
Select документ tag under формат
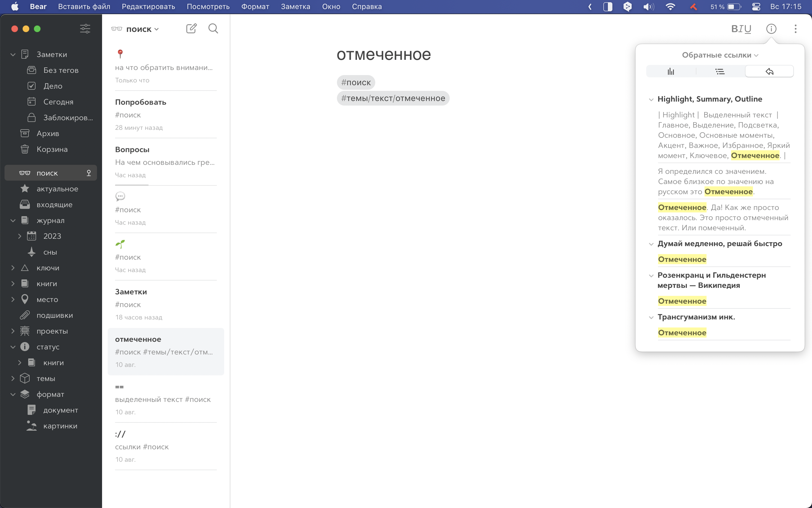click(x=51, y=410)
